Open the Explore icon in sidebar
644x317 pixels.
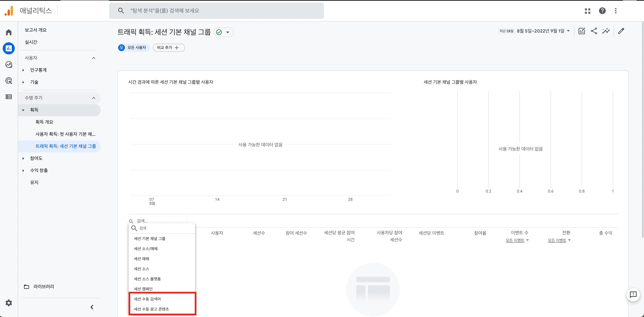coord(9,64)
